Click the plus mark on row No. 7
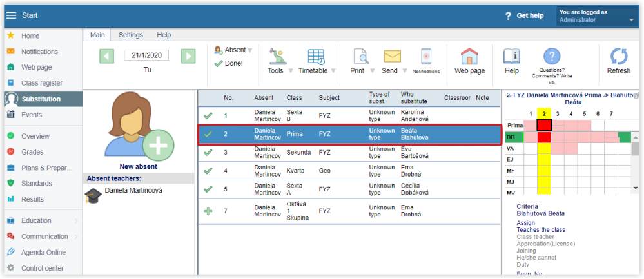Image resolution: width=644 pixels, height=279 pixels. [208, 211]
